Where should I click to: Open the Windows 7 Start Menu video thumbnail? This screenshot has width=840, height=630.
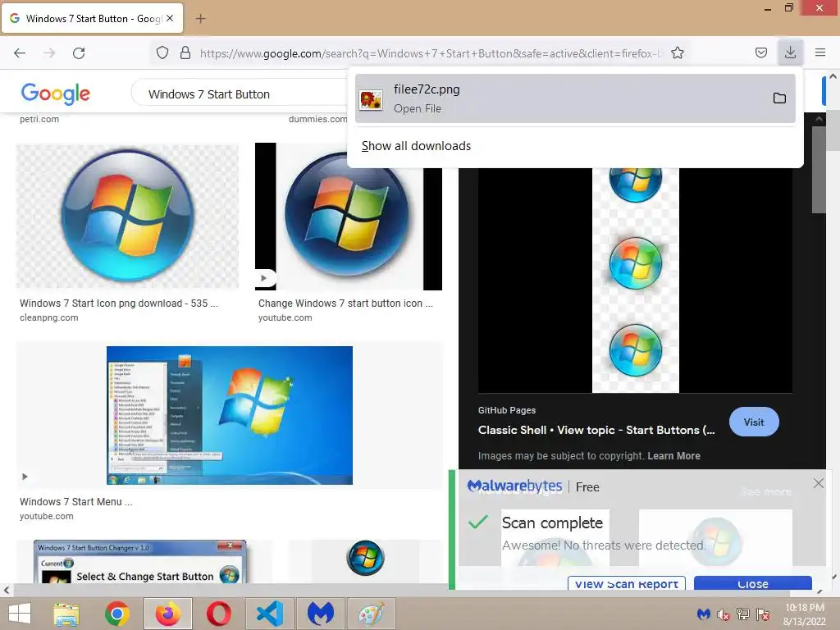[x=230, y=415]
